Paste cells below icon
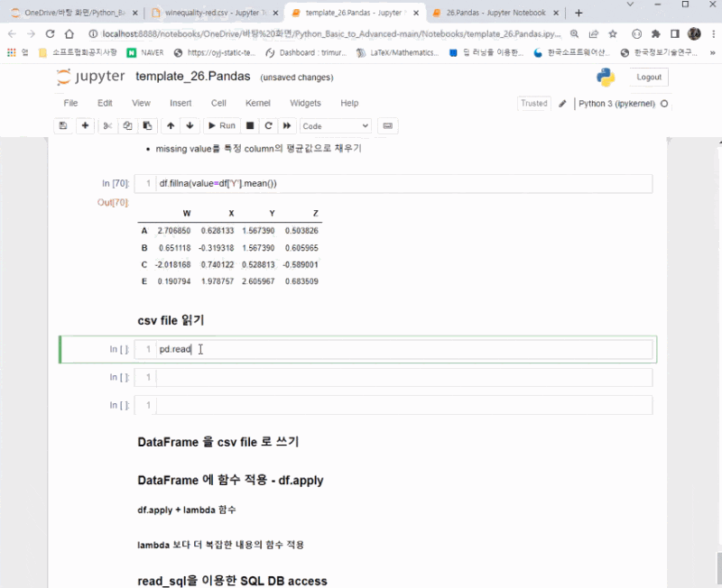Screen dimensions: 722x588 coord(147,125)
